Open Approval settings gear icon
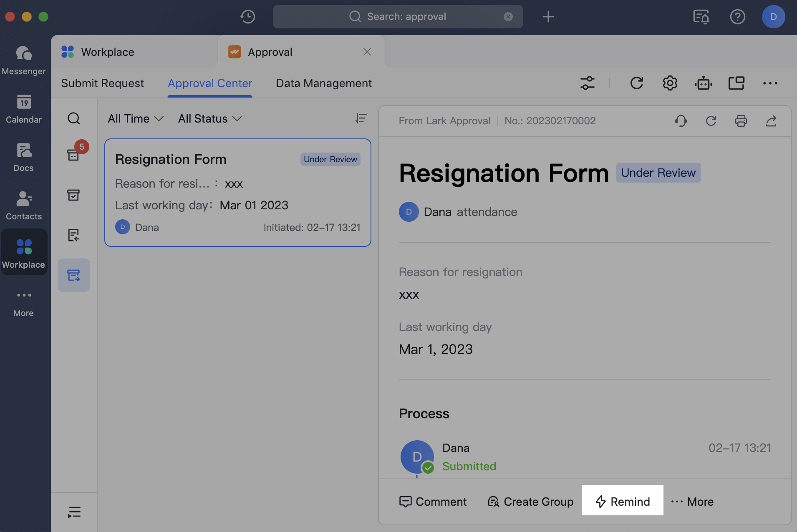 pyautogui.click(x=670, y=83)
